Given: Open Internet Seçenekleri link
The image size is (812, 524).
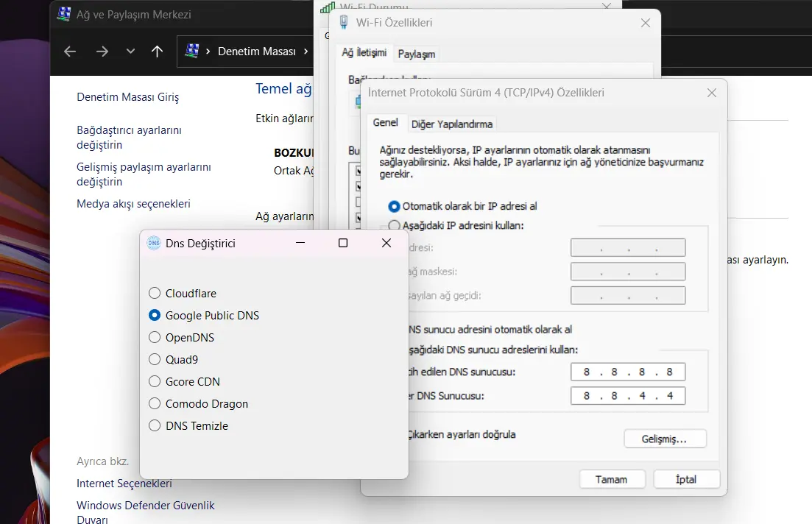Looking at the screenshot, I should point(124,483).
